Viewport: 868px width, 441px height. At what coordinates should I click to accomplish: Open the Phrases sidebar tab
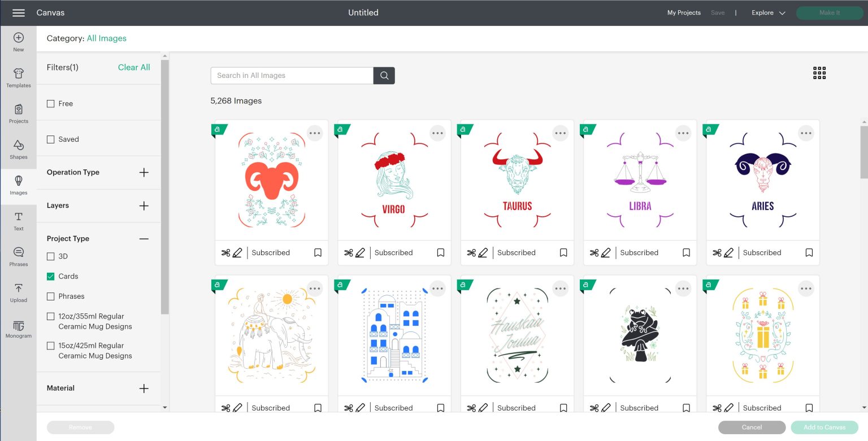point(18,257)
